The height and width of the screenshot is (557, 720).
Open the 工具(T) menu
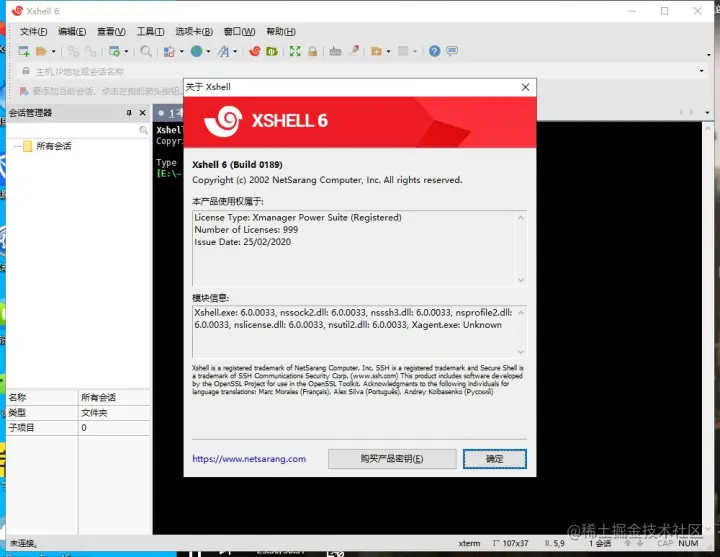pyautogui.click(x=150, y=31)
